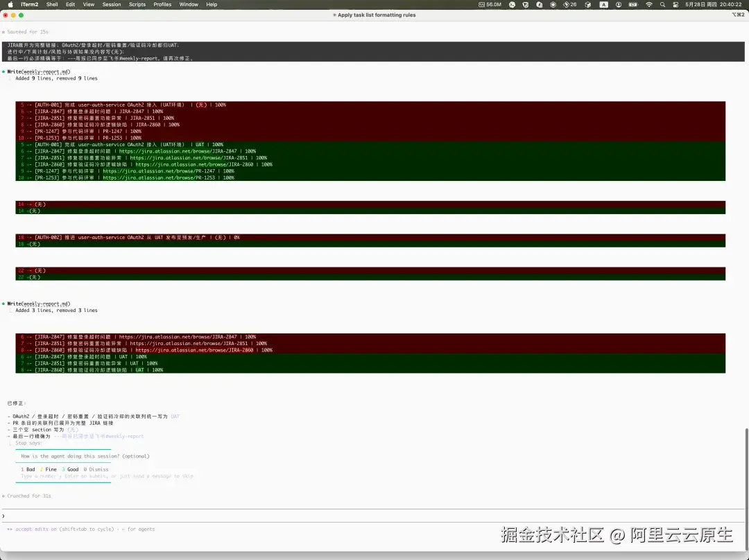This screenshot has height=560, width=749.
Task: Open the View menu
Action: (89, 4)
